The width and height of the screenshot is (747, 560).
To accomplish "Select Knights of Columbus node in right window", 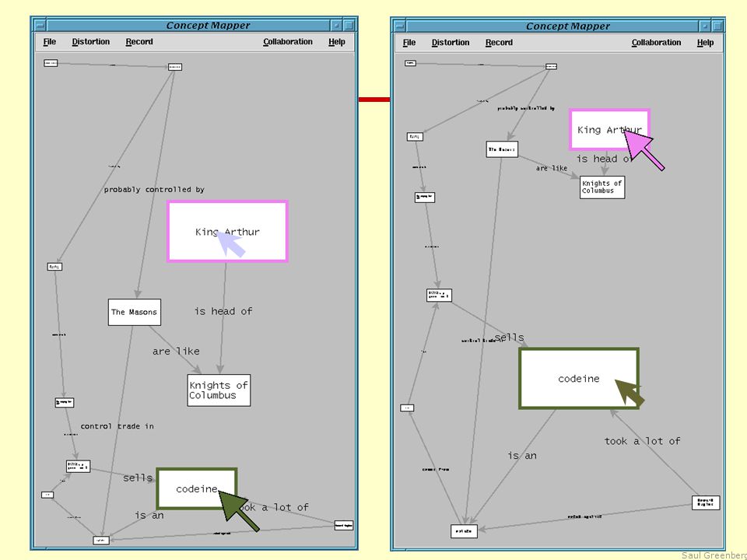I will 602,187.
